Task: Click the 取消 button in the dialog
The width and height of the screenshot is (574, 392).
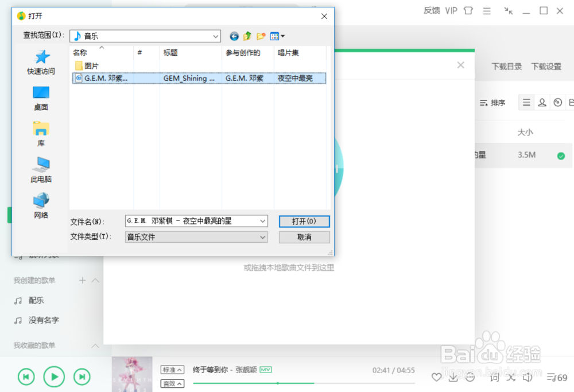Action: [x=304, y=236]
